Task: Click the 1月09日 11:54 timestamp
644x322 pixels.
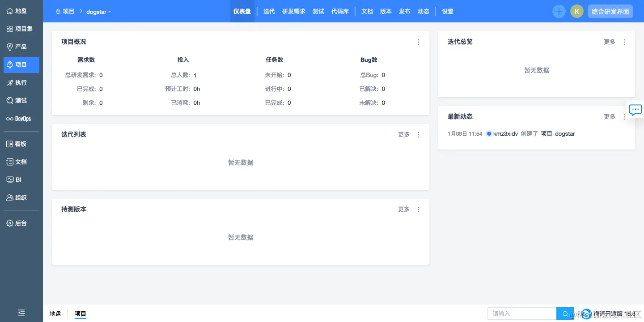Action: tap(465, 134)
